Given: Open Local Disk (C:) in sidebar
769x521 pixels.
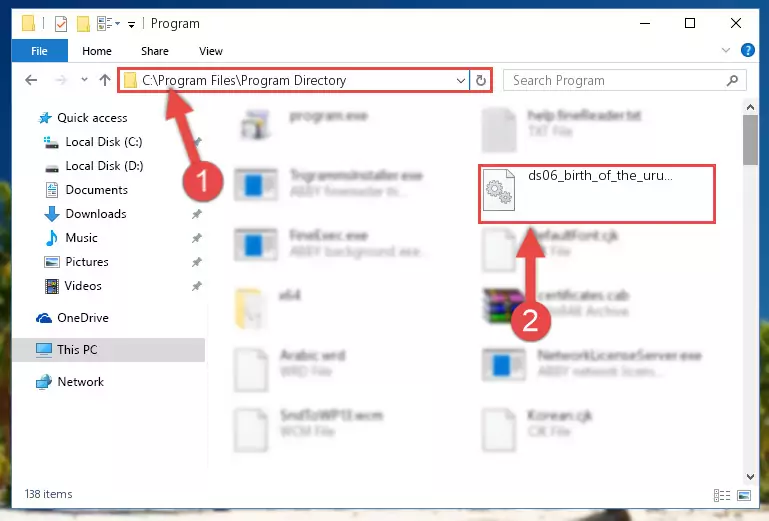Looking at the screenshot, I should click(x=103, y=142).
